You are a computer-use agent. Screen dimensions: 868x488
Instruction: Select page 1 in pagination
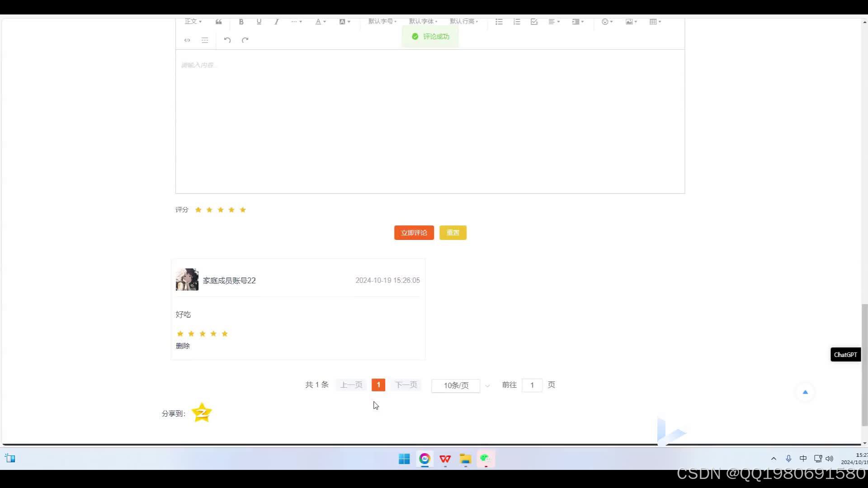pyautogui.click(x=378, y=385)
